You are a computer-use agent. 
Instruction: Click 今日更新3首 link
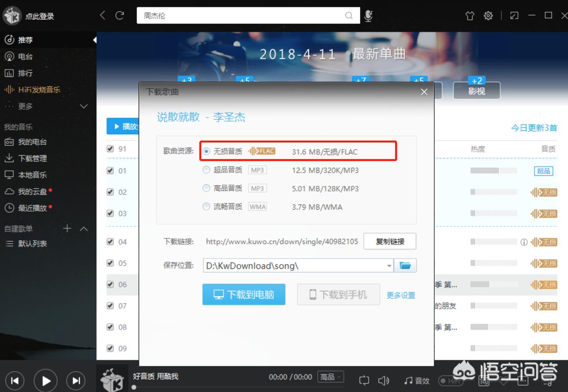tap(534, 128)
